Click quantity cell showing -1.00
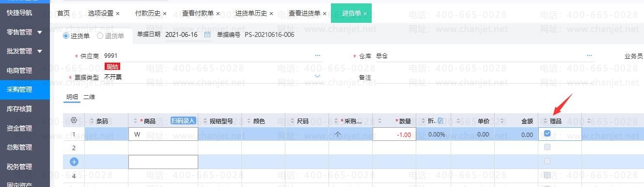The width and height of the screenshot is (644, 187). click(394, 135)
